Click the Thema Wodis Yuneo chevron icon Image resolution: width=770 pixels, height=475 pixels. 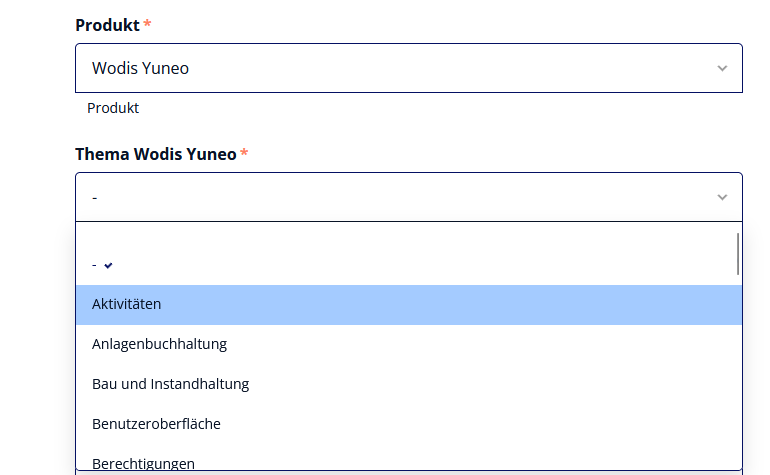click(x=722, y=197)
